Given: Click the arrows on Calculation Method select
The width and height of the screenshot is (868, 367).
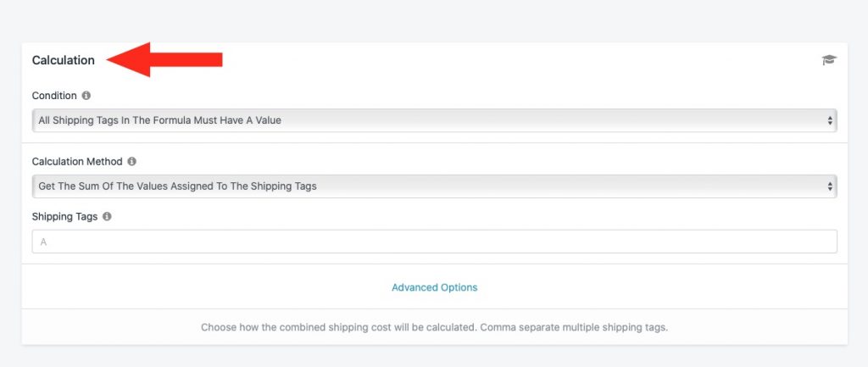Looking at the screenshot, I should (830, 186).
